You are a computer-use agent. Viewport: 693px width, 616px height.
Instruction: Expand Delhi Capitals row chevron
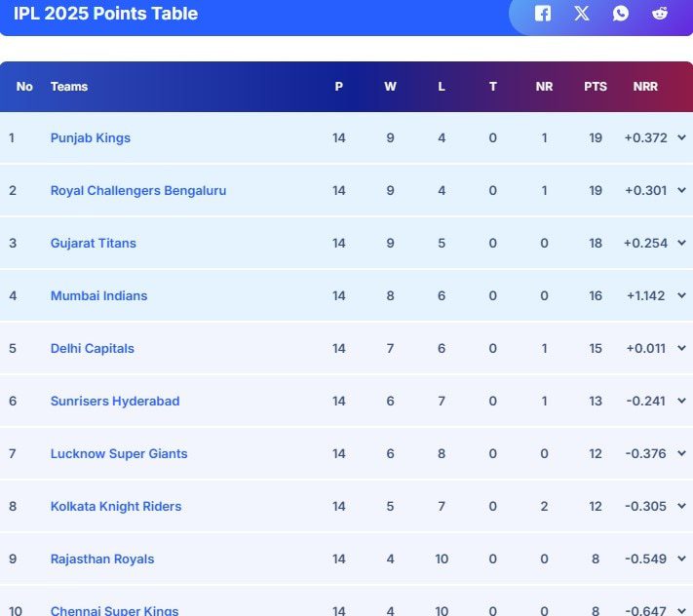pyautogui.click(x=681, y=348)
